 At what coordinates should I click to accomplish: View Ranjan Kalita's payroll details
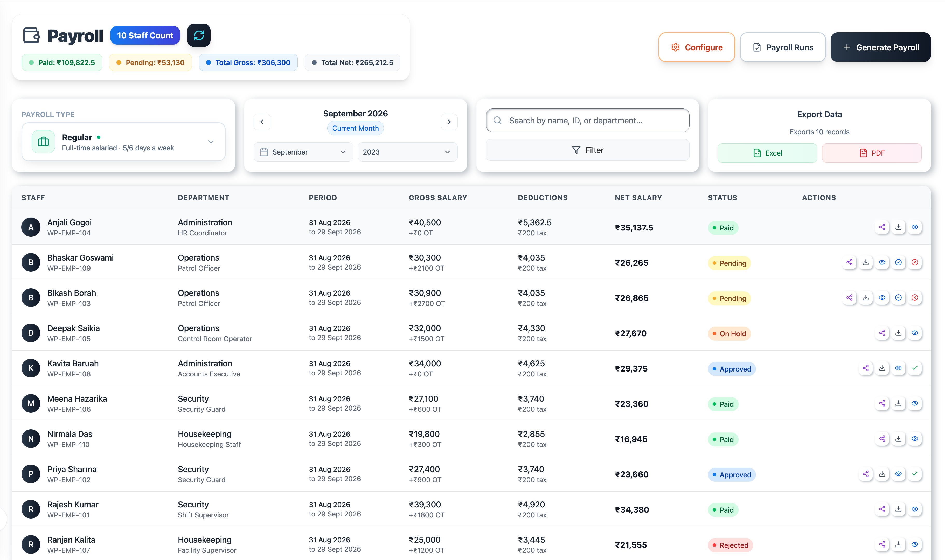click(x=915, y=544)
